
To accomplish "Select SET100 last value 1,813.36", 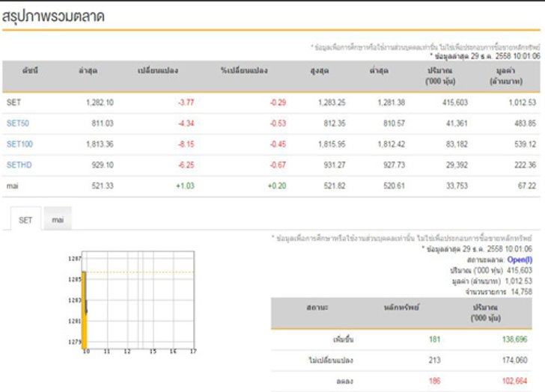I will point(100,144).
